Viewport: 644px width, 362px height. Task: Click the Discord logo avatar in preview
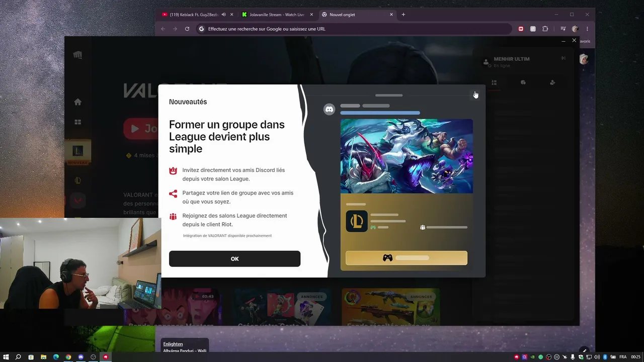click(329, 109)
